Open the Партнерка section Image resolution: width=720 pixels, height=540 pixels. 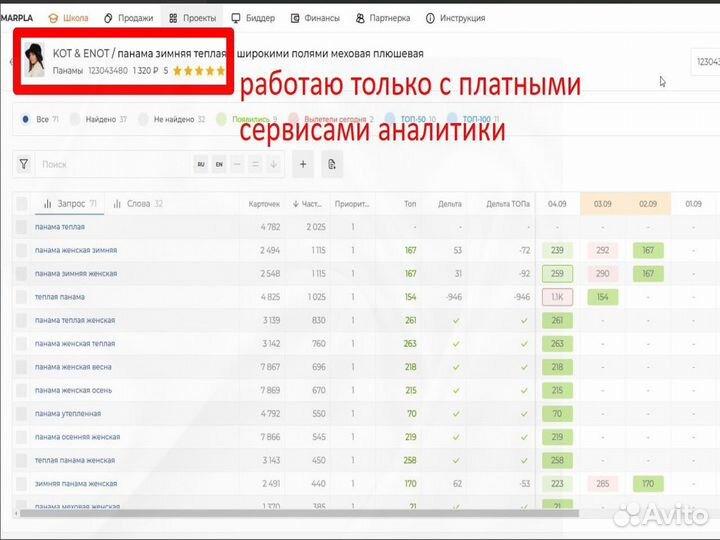tap(383, 18)
